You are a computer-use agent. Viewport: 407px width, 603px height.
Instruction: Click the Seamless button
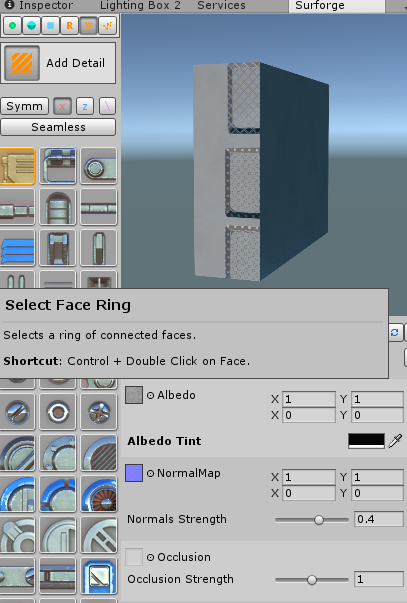(x=58, y=127)
